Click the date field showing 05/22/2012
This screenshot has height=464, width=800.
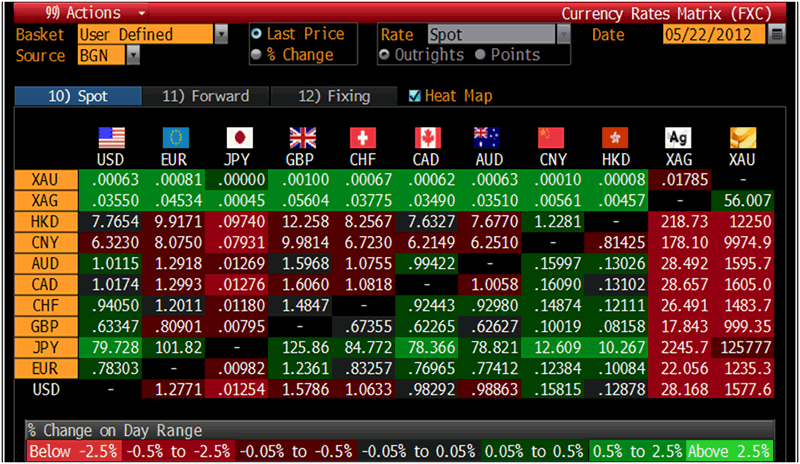tap(713, 35)
